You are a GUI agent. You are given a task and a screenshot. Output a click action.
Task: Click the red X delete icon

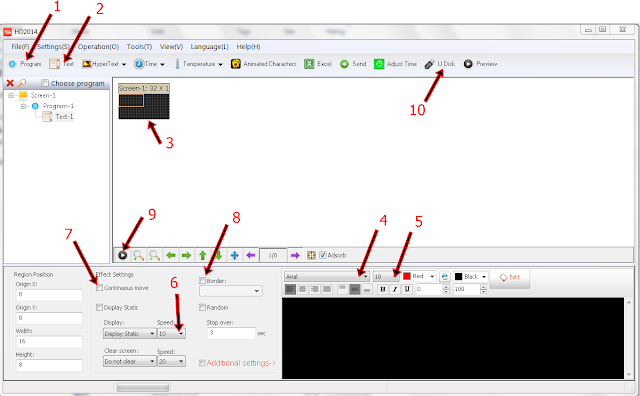pyautogui.click(x=10, y=83)
